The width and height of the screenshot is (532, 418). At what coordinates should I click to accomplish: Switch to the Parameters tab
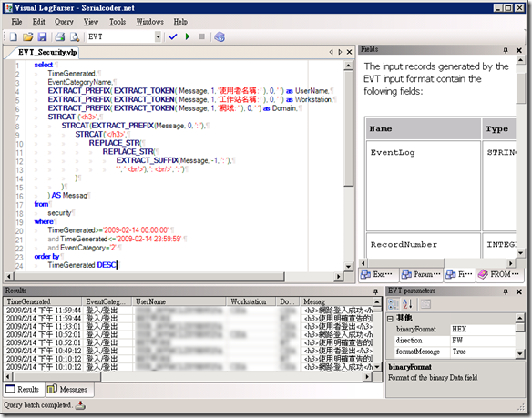(421, 274)
